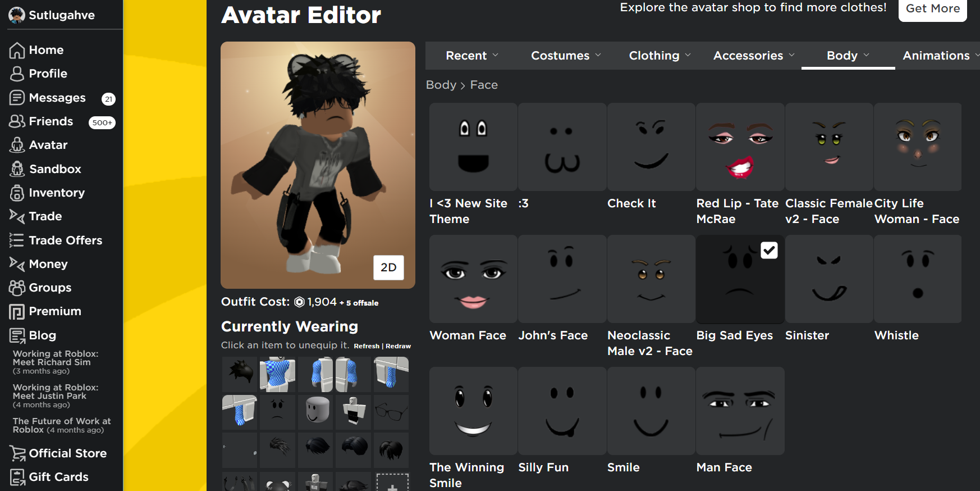Unequip the black spiky hair item
This screenshot has height=491, width=980.
pyautogui.click(x=240, y=374)
